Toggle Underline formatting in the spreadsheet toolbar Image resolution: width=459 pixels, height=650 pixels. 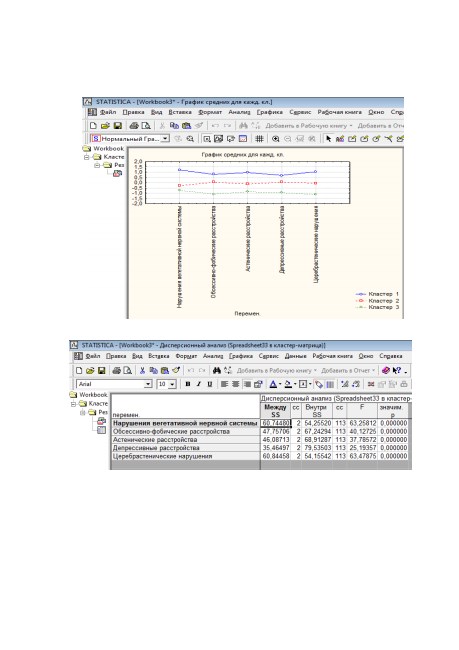pyautogui.click(x=210, y=384)
